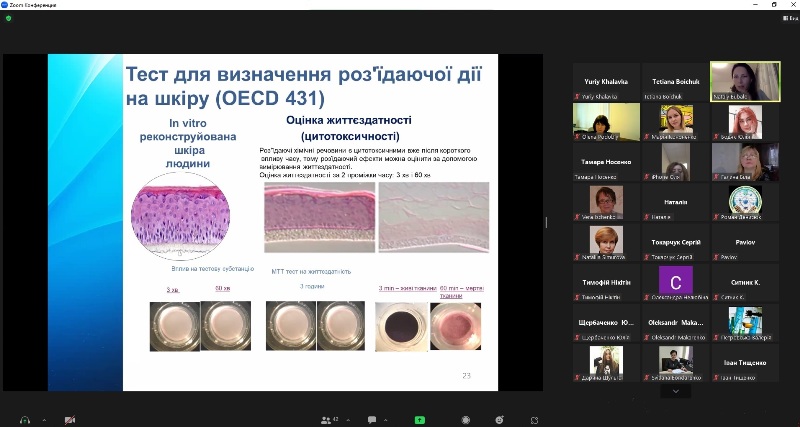Open the green encryption shield info
Screen dimensions: 800x427
[x=9, y=18]
